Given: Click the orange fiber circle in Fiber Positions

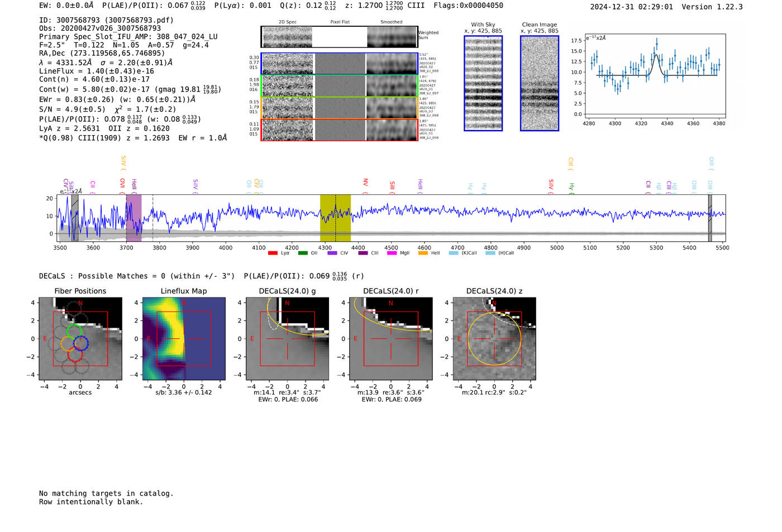Looking at the screenshot, I should pyautogui.click(x=68, y=343).
